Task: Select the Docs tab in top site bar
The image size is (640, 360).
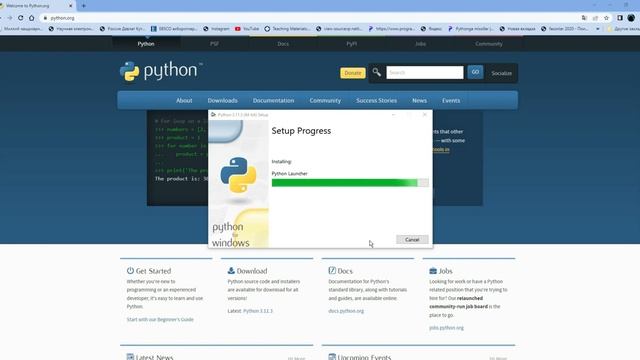Action: click(283, 44)
